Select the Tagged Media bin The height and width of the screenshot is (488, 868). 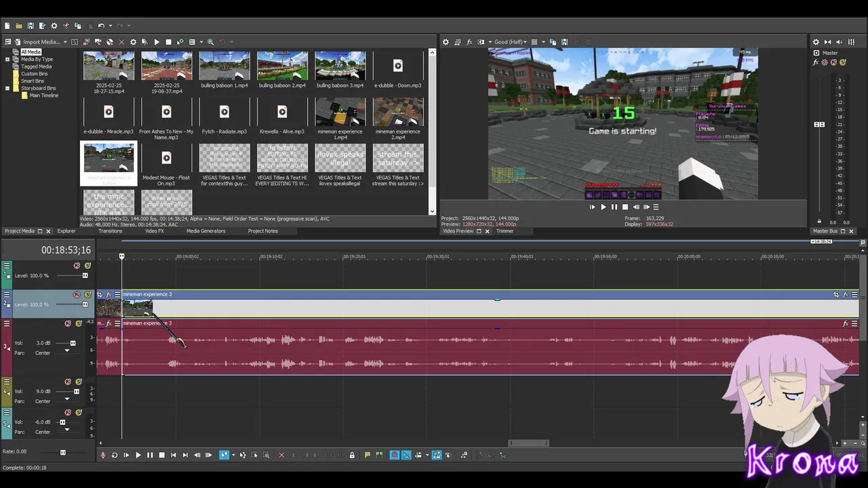(x=36, y=66)
